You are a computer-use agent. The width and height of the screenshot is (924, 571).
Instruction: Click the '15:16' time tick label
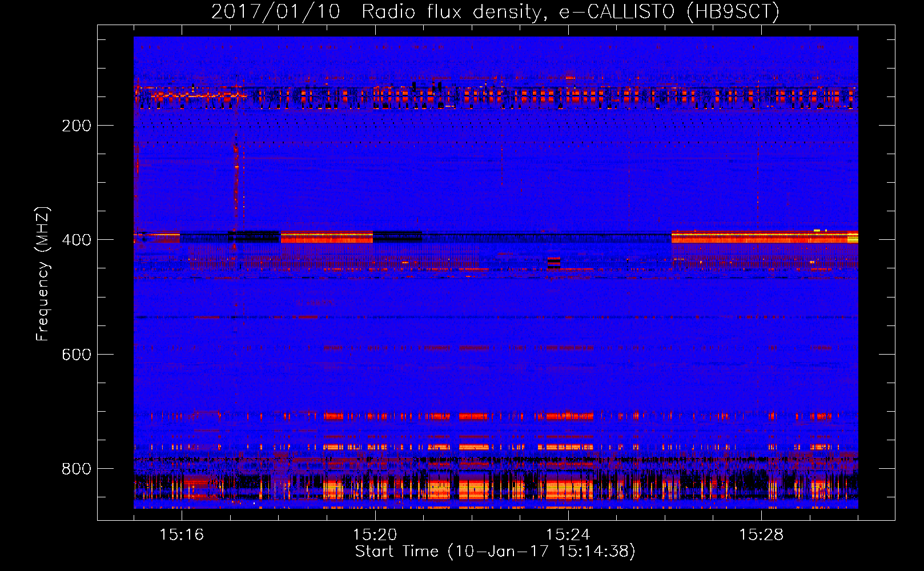point(182,534)
